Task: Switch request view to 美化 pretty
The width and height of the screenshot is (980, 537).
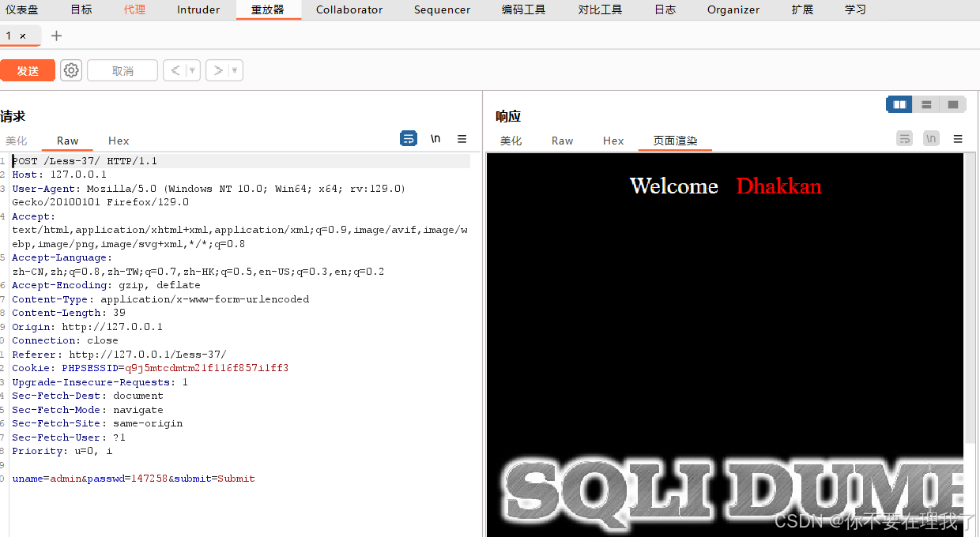Action: 17,141
